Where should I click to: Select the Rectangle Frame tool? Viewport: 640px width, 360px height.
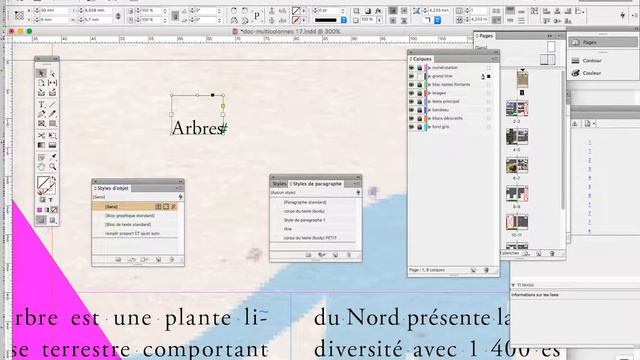pyautogui.click(x=41, y=124)
